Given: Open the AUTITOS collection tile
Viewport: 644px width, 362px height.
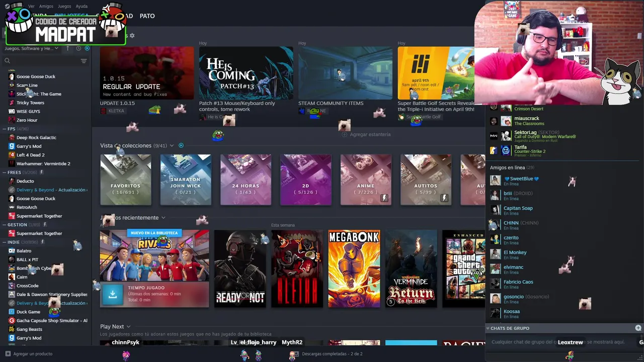Looking at the screenshot, I should click(426, 180).
